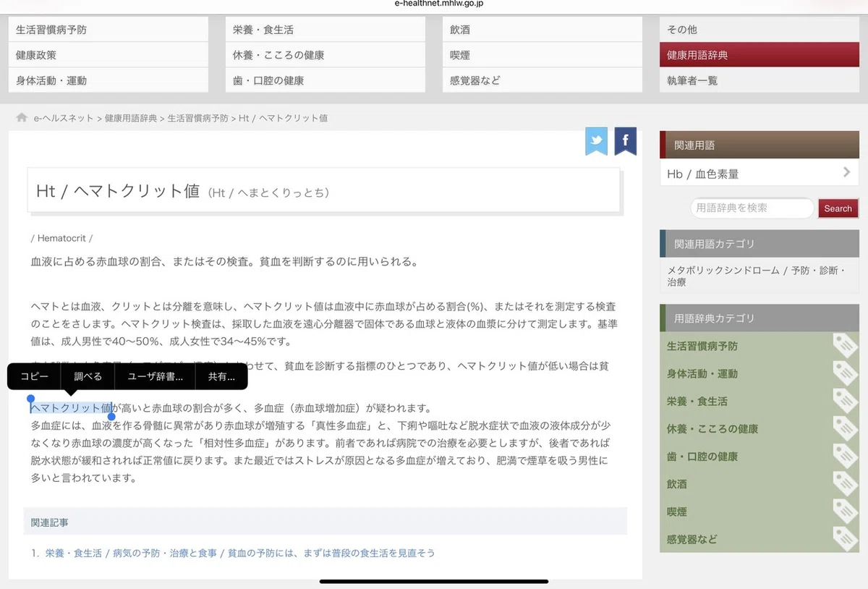Image resolution: width=868 pixels, height=589 pixels.
Task: Open 栄養・食生活 in top navigation
Action: tap(325, 30)
